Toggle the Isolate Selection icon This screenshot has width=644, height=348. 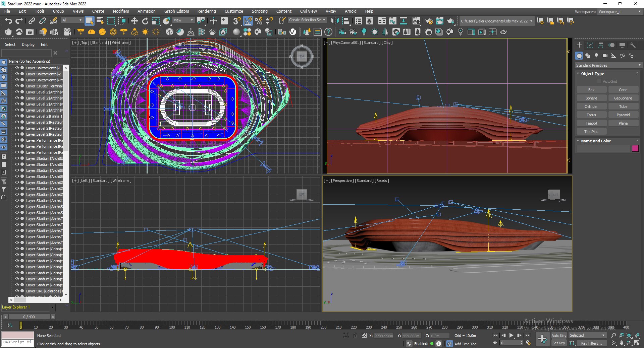346,335
